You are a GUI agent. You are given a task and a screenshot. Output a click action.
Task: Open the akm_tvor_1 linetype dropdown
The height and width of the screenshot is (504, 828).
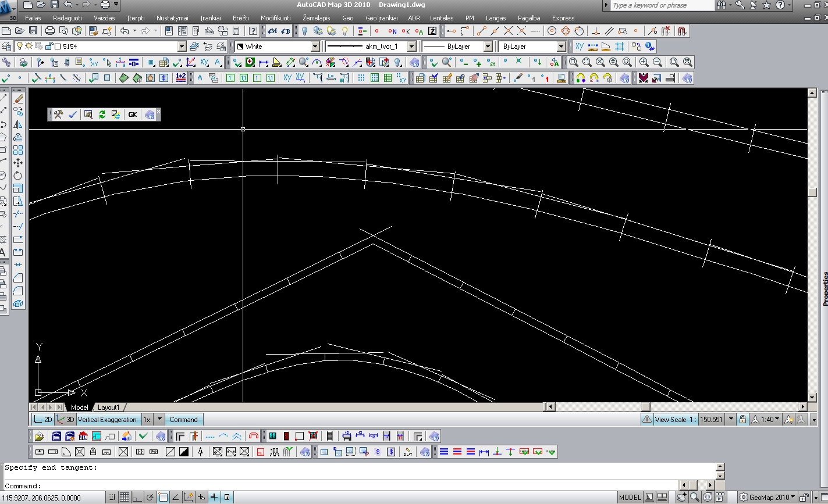412,47
